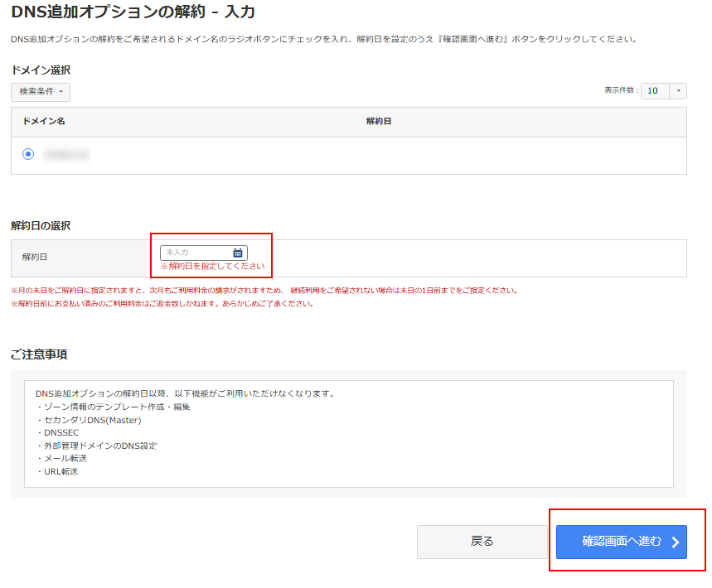
Task: Click the arrow icon on 確認画面へ進む
Action: point(676,542)
